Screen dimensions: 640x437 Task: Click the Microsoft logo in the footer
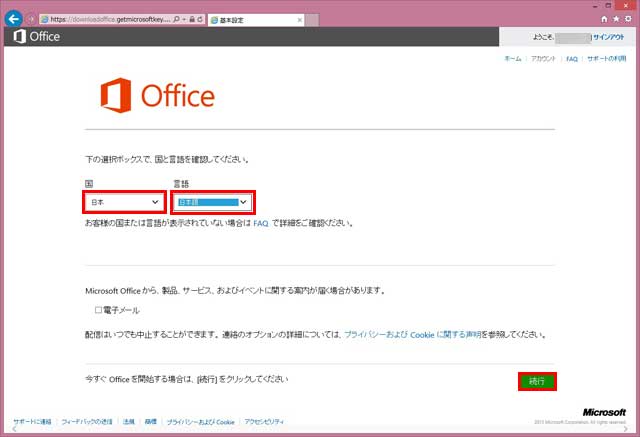point(604,412)
